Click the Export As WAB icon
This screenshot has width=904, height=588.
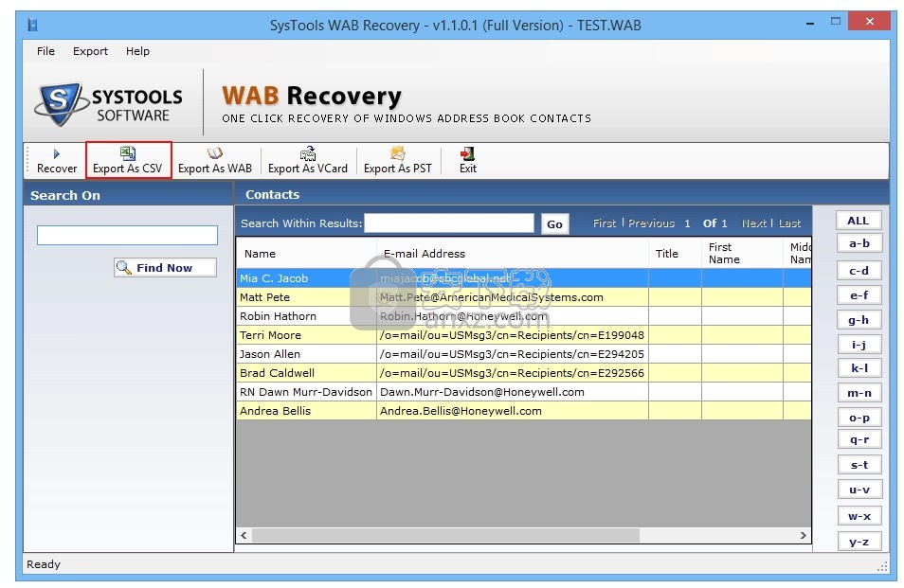[x=214, y=152]
